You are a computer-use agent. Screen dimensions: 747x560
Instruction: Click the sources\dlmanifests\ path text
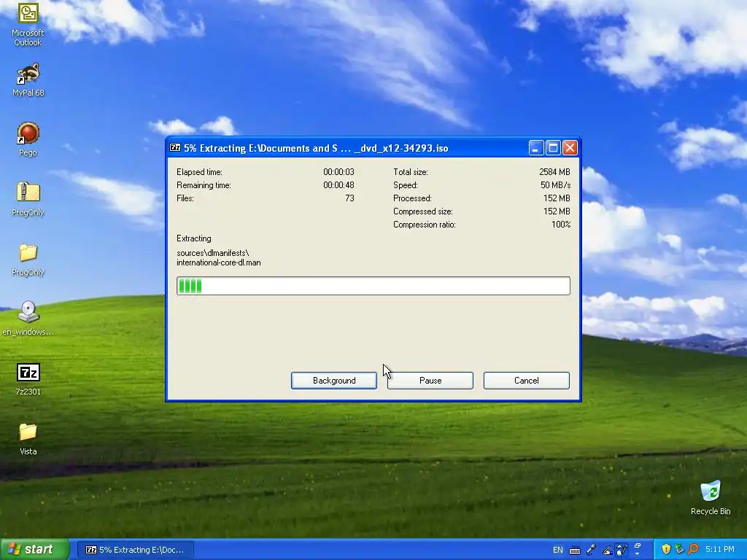coord(213,253)
